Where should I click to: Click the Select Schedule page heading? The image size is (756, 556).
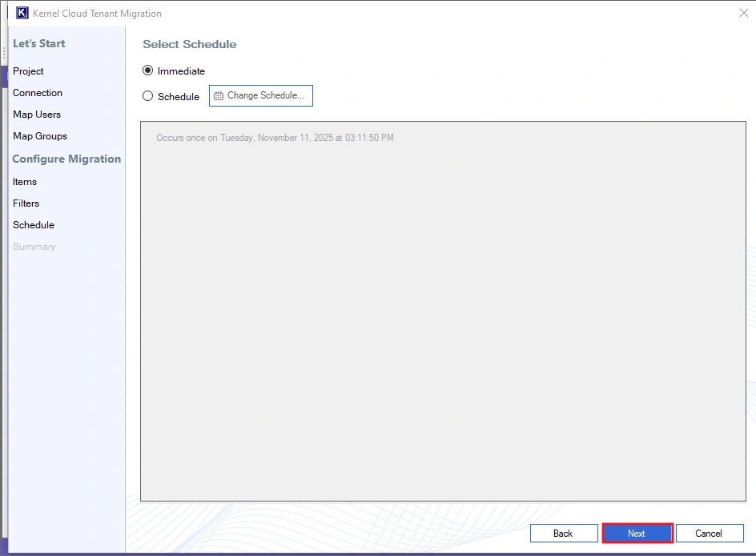[x=190, y=44]
